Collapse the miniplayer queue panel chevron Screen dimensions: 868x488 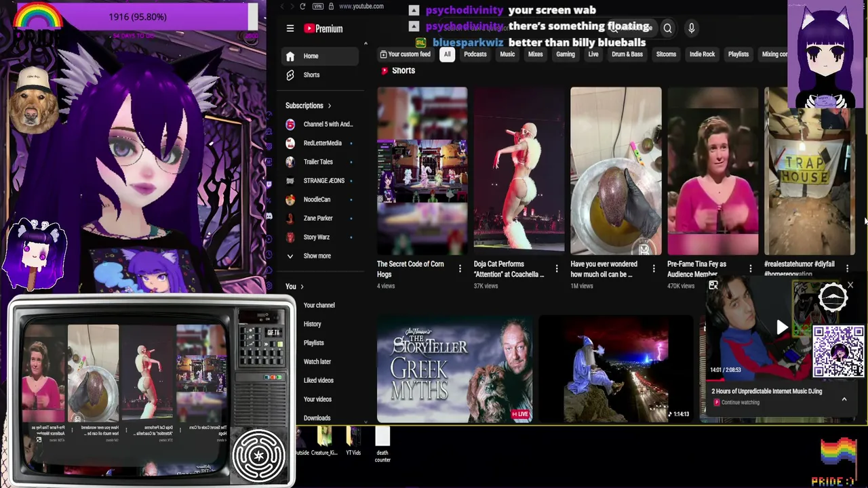(x=844, y=399)
